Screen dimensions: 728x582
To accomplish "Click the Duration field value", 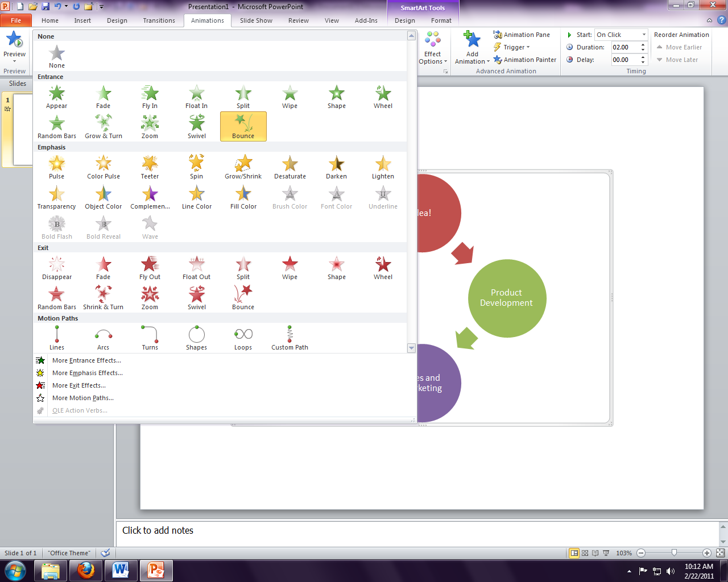I will click(x=626, y=47).
